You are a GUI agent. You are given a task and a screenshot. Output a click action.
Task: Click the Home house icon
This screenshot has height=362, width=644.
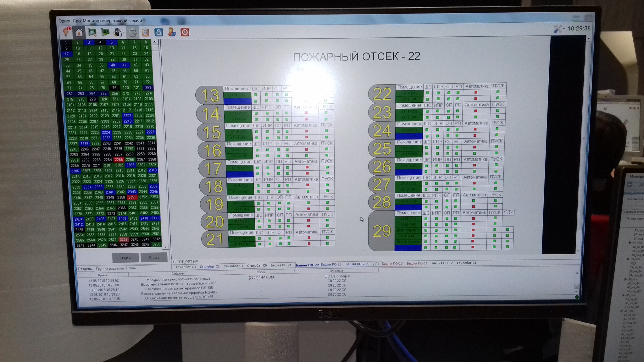tap(79, 32)
